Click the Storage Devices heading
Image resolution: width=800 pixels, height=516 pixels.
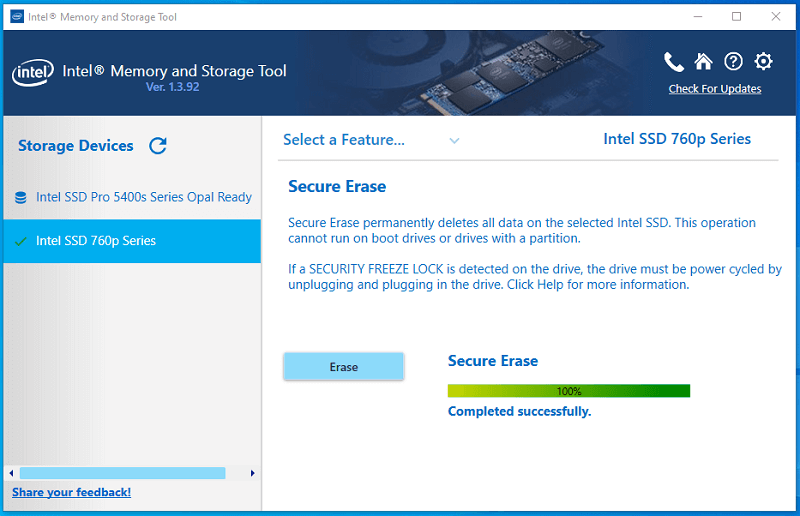point(76,145)
